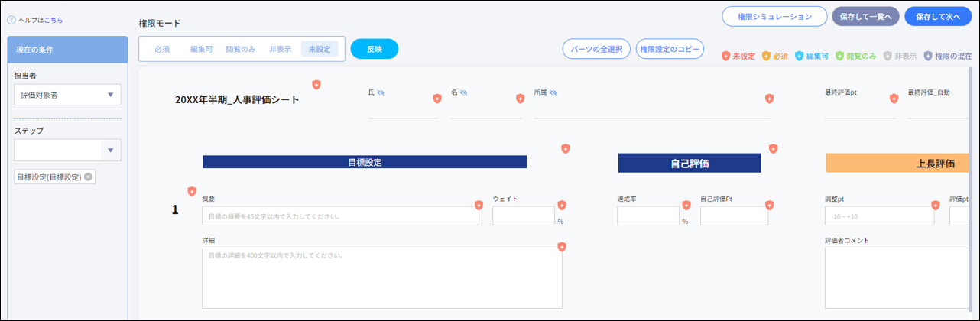Click permission shield icon for 概要 field

(479, 205)
